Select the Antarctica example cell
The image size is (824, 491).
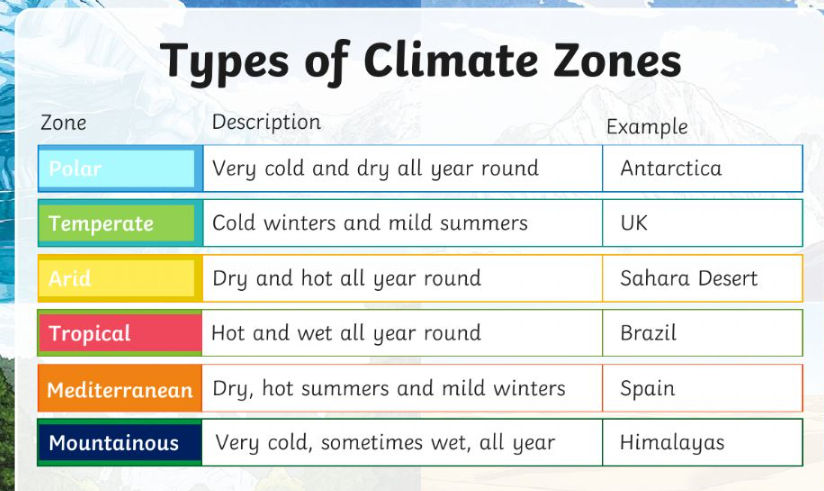click(703, 168)
